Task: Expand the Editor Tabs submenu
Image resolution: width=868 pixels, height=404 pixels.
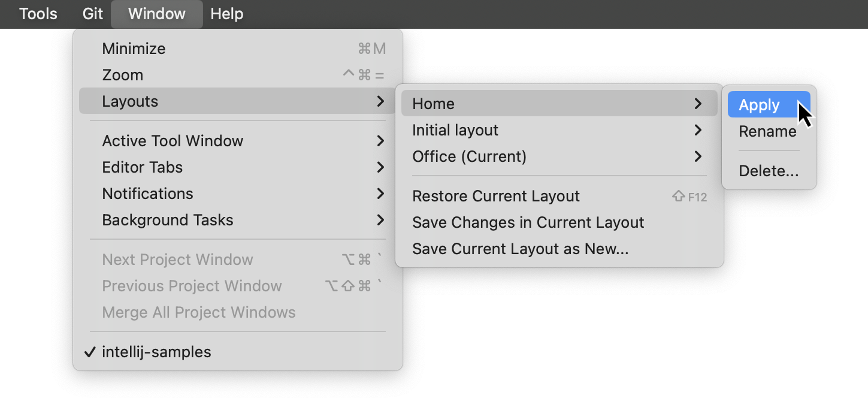Action: [x=237, y=167]
